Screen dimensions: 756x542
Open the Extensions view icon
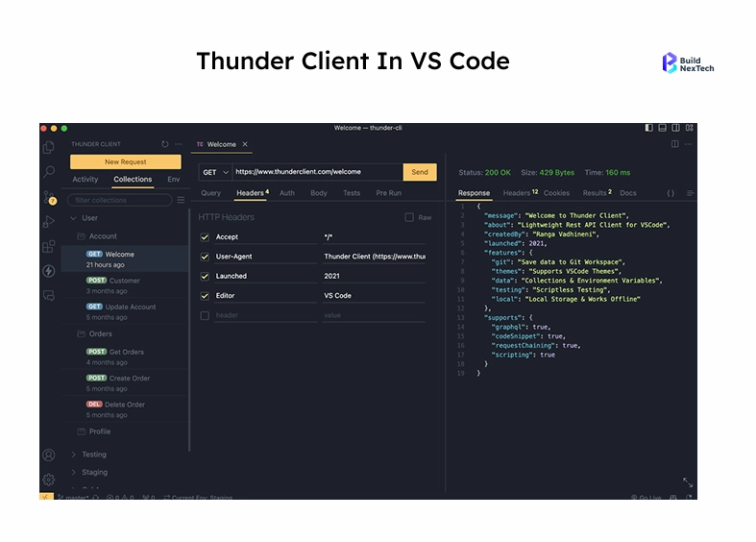(x=49, y=246)
